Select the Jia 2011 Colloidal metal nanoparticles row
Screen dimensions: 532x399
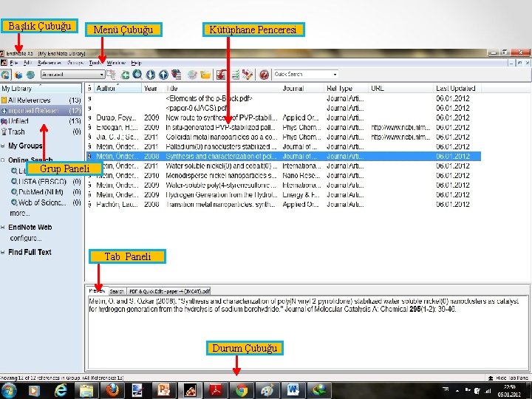pyautogui.click(x=284, y=137)
